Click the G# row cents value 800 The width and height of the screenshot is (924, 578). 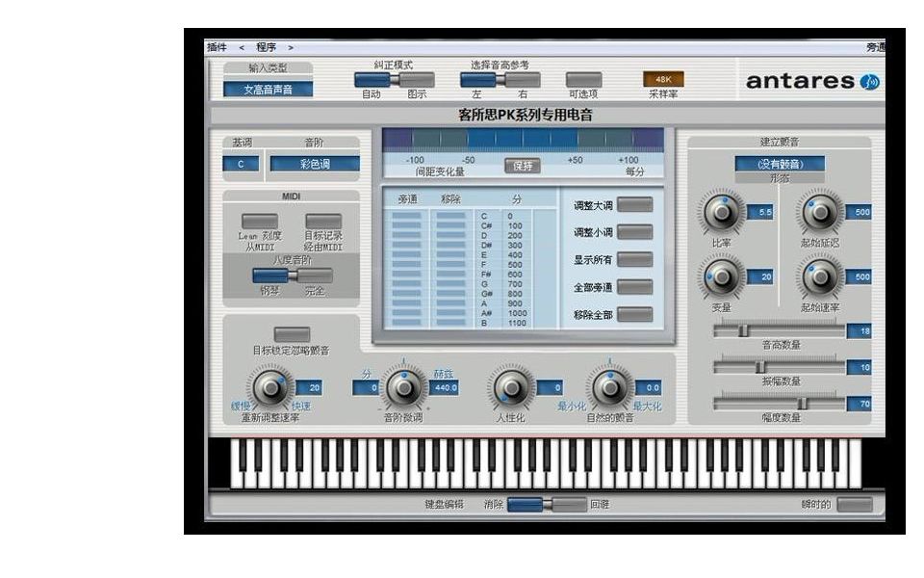tap(514, 294)
